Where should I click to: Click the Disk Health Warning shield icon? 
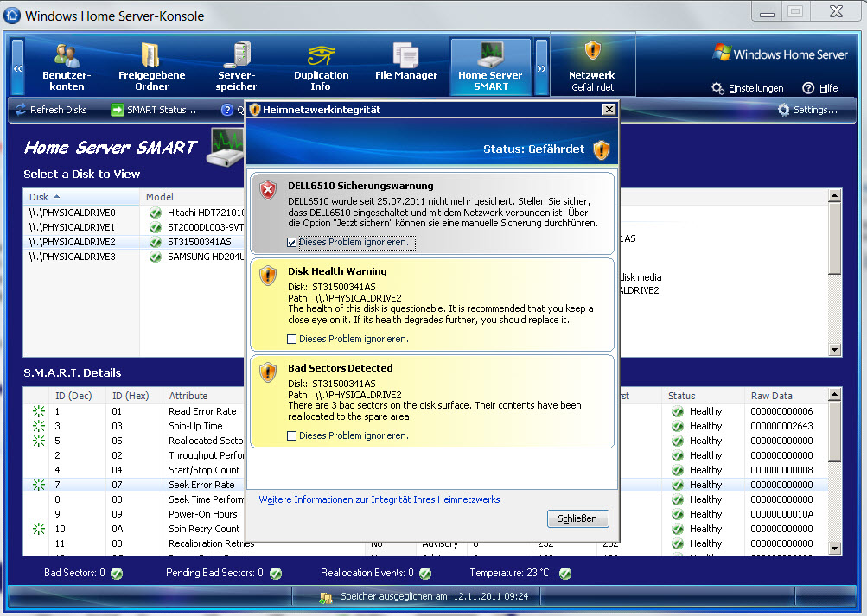[268, 275]
